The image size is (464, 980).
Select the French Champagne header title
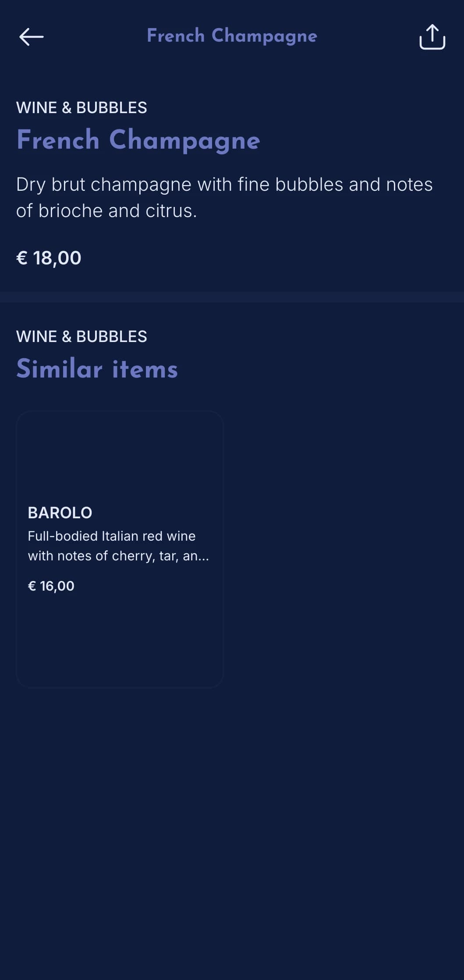[232, 36]
